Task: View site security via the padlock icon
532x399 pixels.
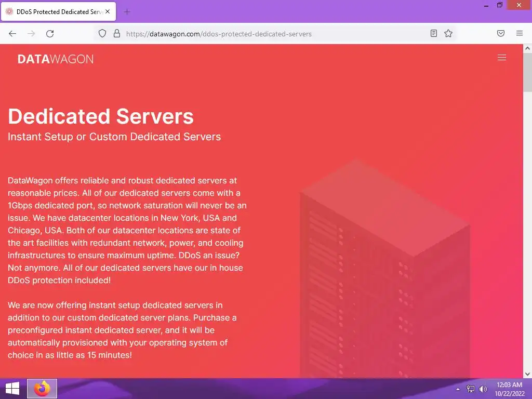Action: coord(117,34)
